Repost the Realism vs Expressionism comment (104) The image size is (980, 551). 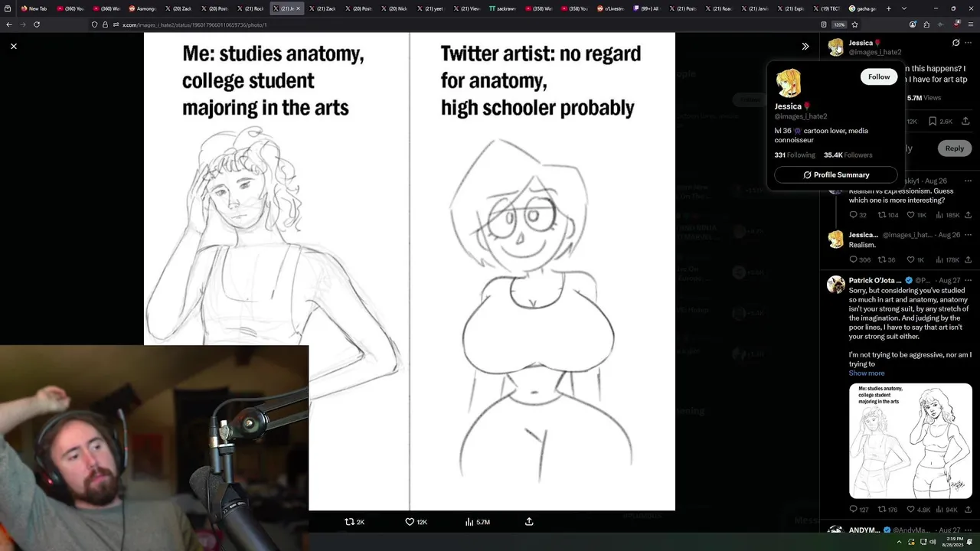click(x=887, y=215)
